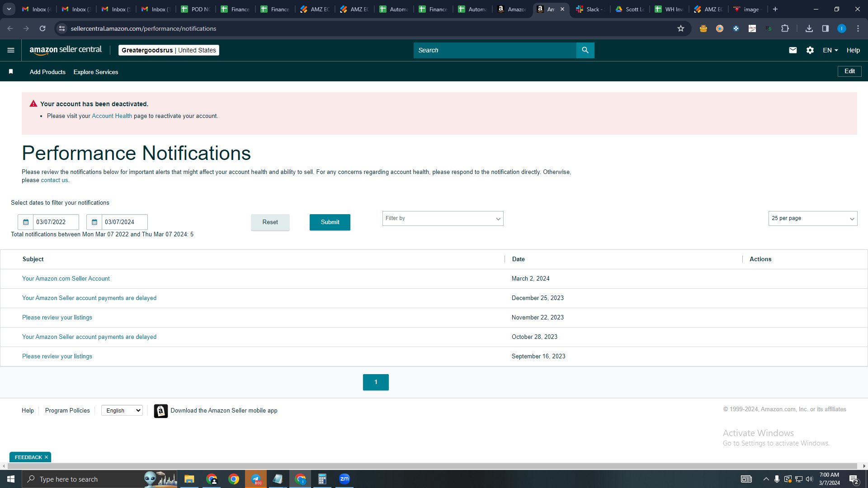The height and width of the screenshot is (488, 868).
Task: Open the Account Health link
Action: coord(112,116)
